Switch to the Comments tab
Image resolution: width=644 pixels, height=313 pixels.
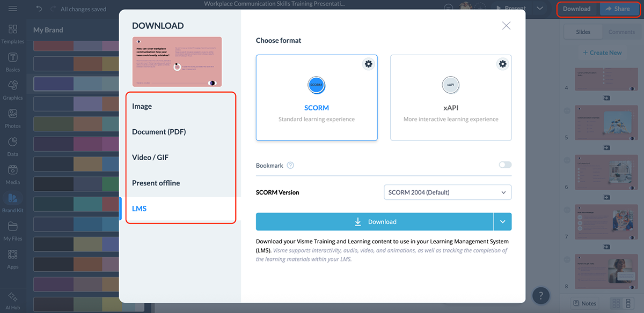(621, 32)
